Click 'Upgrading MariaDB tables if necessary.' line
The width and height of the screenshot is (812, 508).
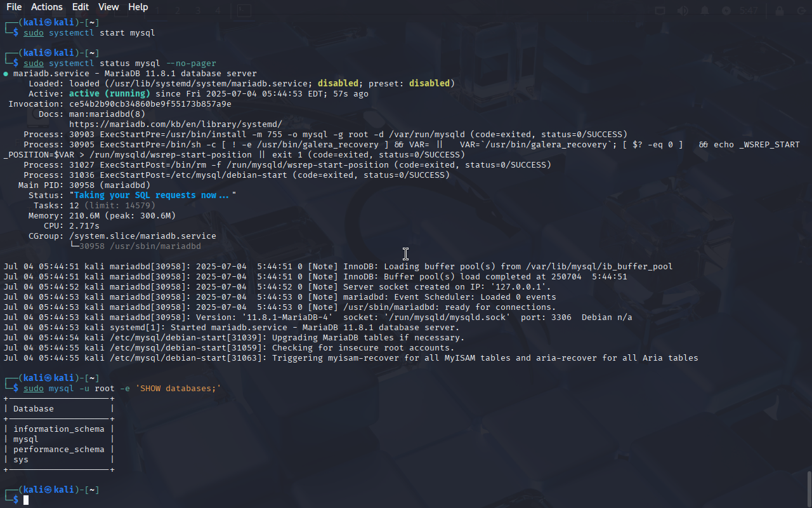click(x=234, y=338)
